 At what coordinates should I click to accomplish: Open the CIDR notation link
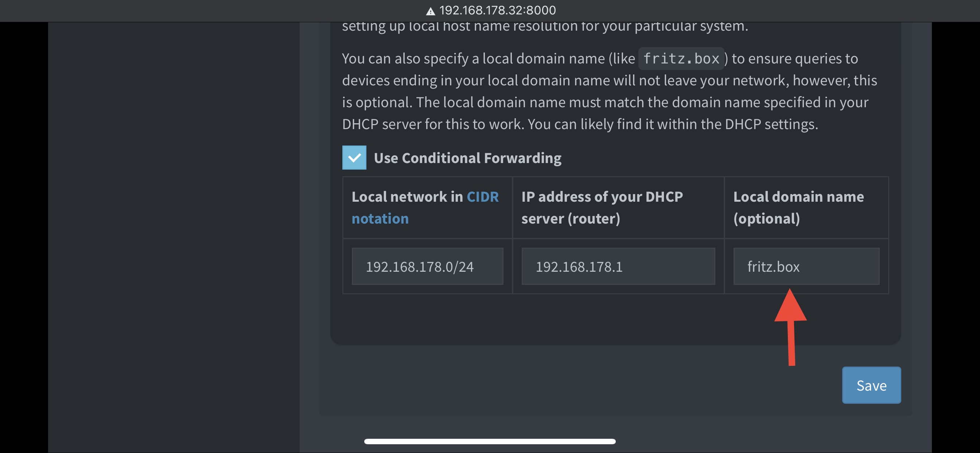pyautogui.click(x=425, y=208)
